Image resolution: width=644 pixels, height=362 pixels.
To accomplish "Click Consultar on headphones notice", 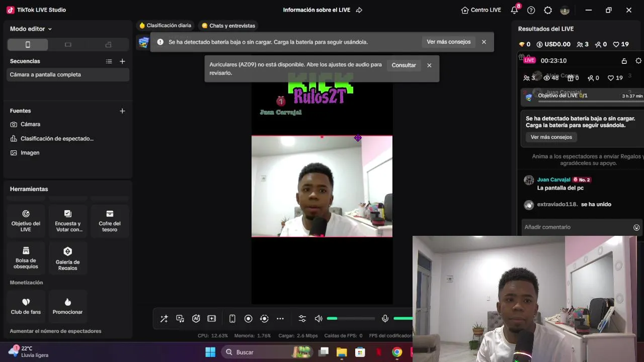I will click(404, 65).
